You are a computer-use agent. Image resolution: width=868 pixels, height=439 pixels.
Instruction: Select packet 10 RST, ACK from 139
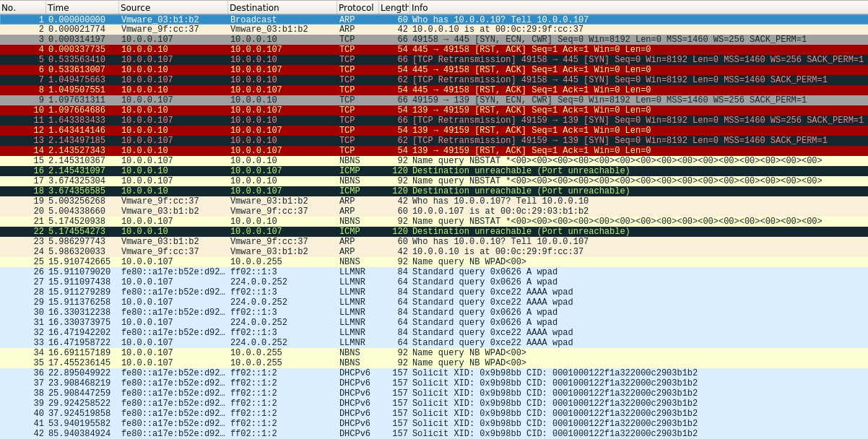(x=434, y=110)
